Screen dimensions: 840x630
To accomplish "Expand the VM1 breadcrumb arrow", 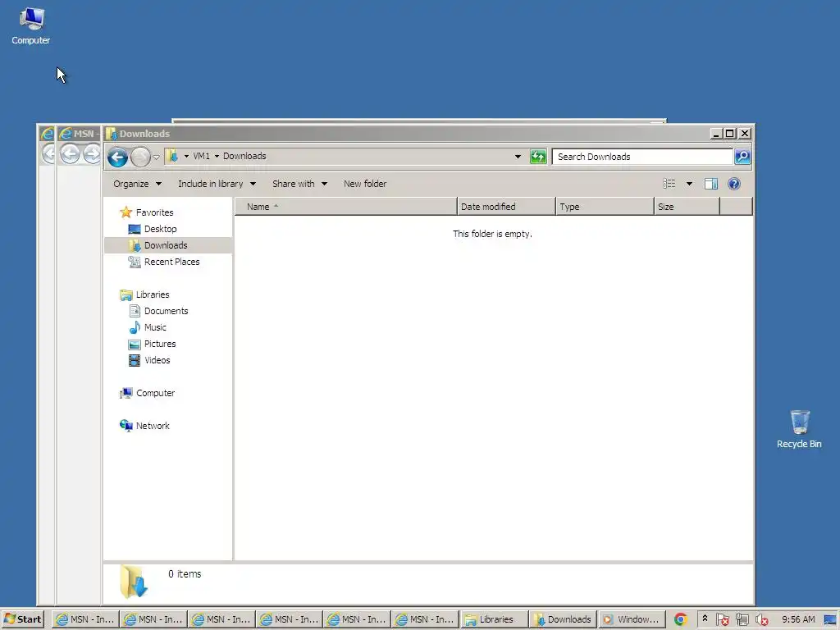I will [x=186, y=156].
